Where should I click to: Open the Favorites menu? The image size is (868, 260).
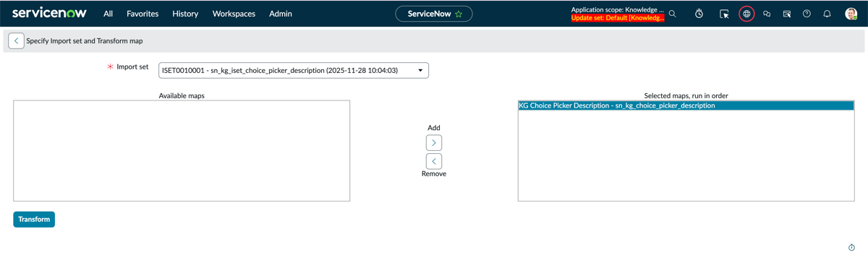pos(142,14)
